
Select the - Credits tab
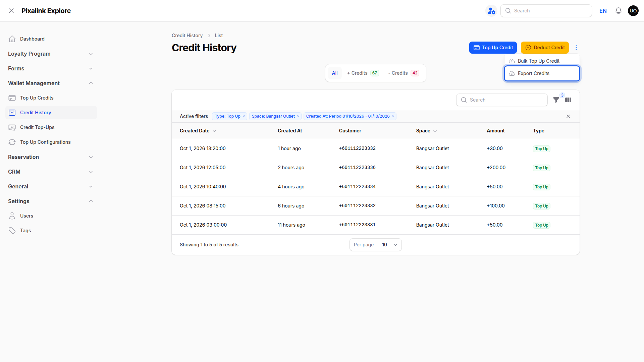(x=404, y=73)
